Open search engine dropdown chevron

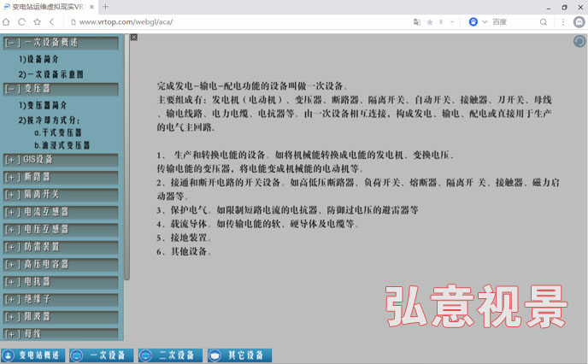point(485,21)
